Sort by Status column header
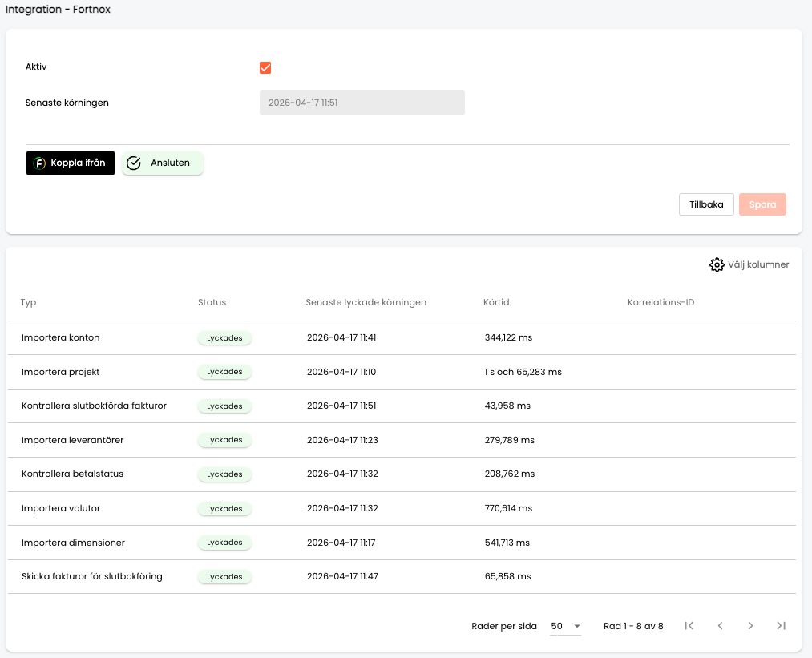Screen dimensions: 812x658 coord(212,302)
